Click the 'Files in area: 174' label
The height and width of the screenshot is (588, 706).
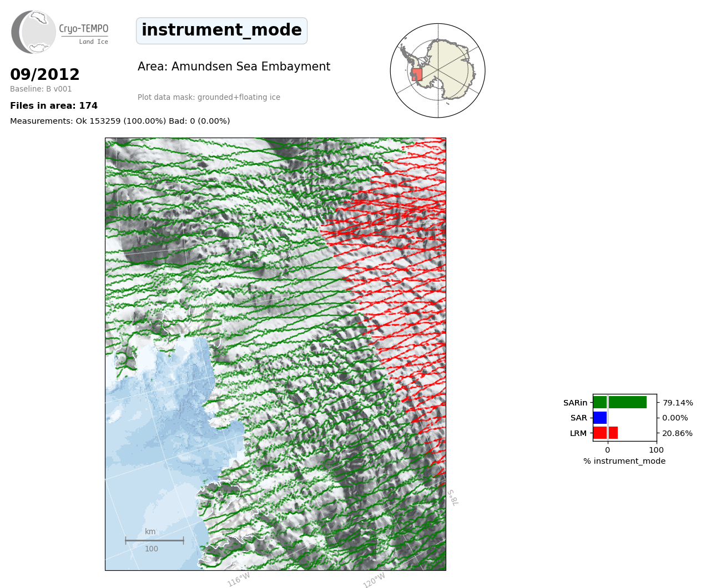54,106
